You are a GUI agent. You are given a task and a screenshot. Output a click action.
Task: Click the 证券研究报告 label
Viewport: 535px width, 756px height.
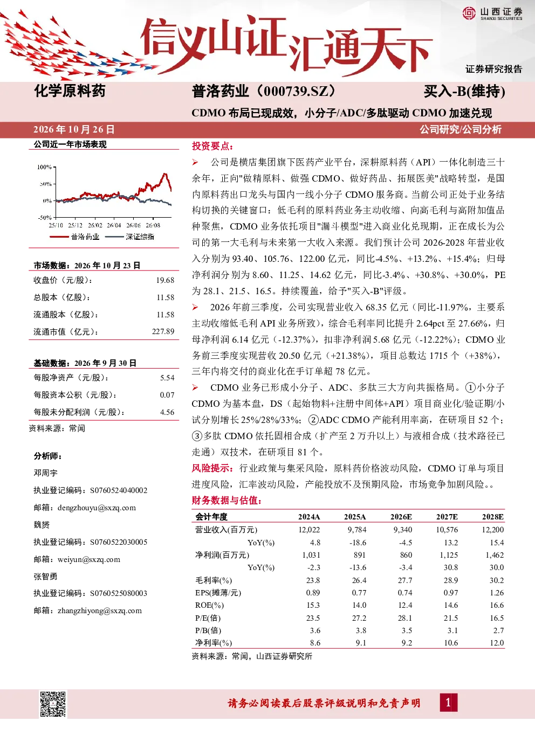pos(494,69)
